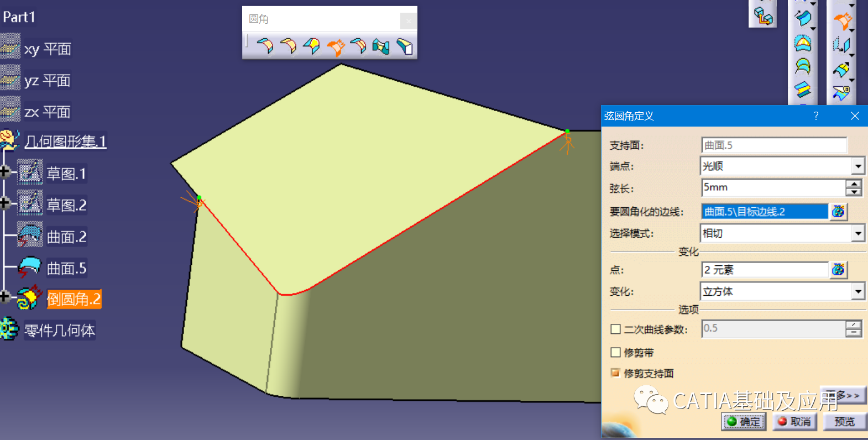Select the Variable Fillet tool icon

311,46
